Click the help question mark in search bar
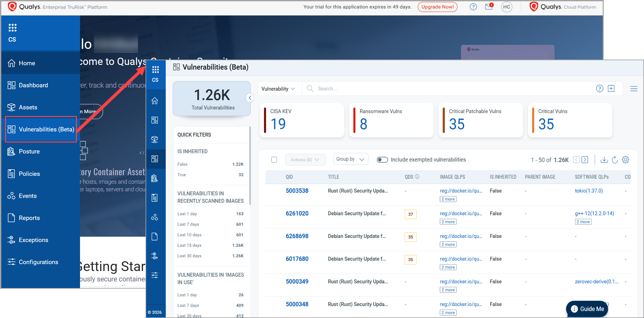The height and width of the screenshot is (318, 644). click(x=600, y=89)
